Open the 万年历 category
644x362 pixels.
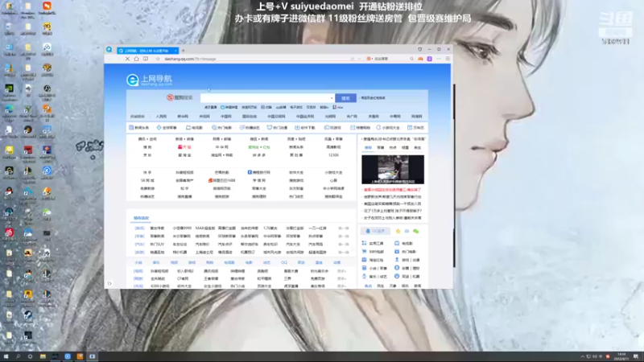(x=415, y=128)
